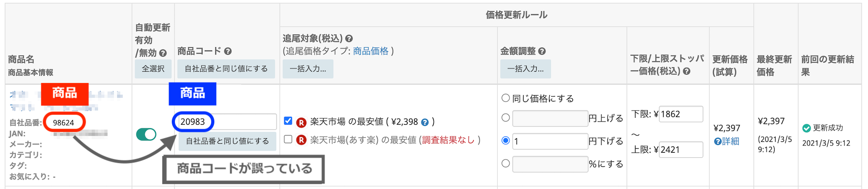
Task: Click help icon after ¥2,398 lowest price
Action: pyautogui.click(x=425, y=122)
